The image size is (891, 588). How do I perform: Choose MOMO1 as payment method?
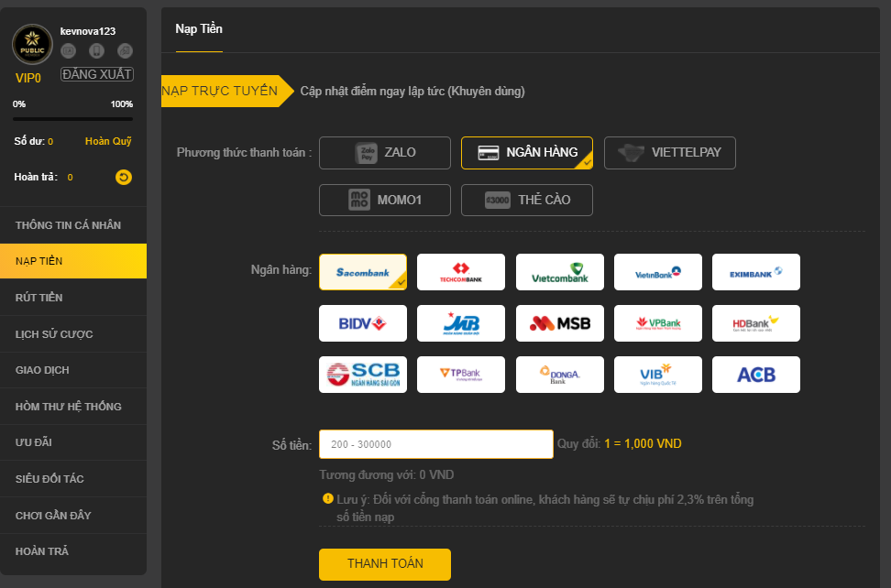[x=385, y=201]
